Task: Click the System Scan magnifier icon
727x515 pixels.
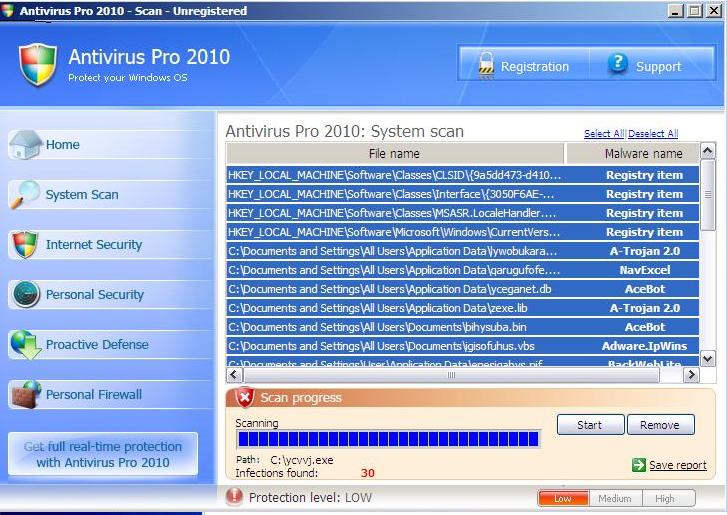Action: coord(25,194)
